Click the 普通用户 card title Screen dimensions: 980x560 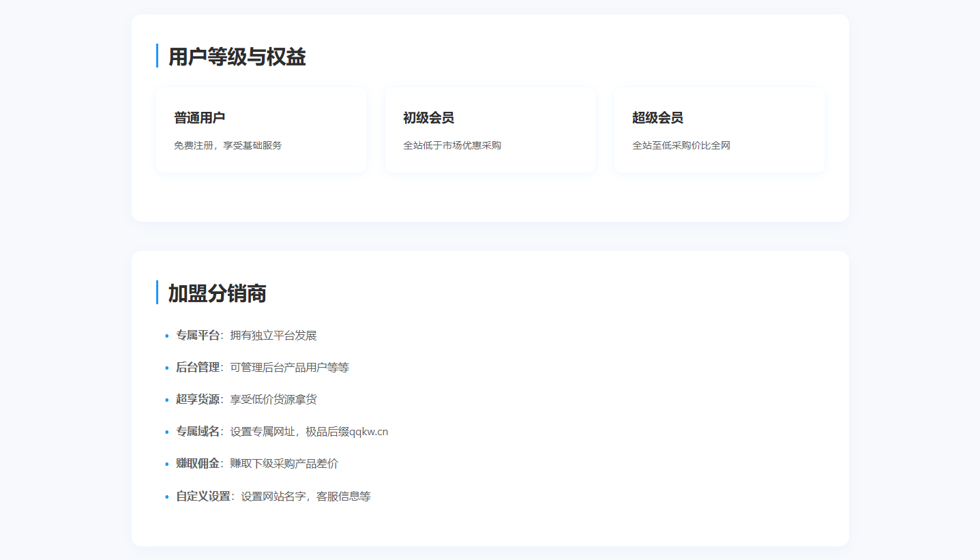coord(199,118)
